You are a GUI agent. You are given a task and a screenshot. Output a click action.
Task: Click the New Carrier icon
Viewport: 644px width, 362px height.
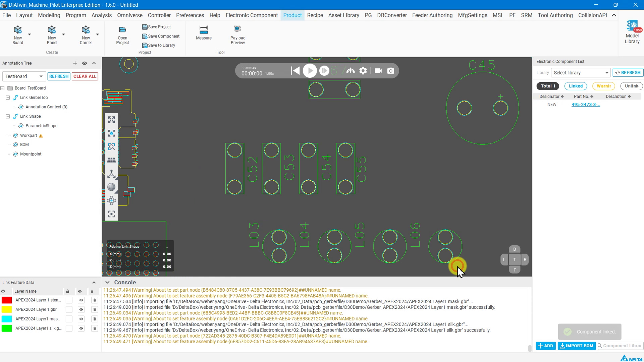coord(86,34)
